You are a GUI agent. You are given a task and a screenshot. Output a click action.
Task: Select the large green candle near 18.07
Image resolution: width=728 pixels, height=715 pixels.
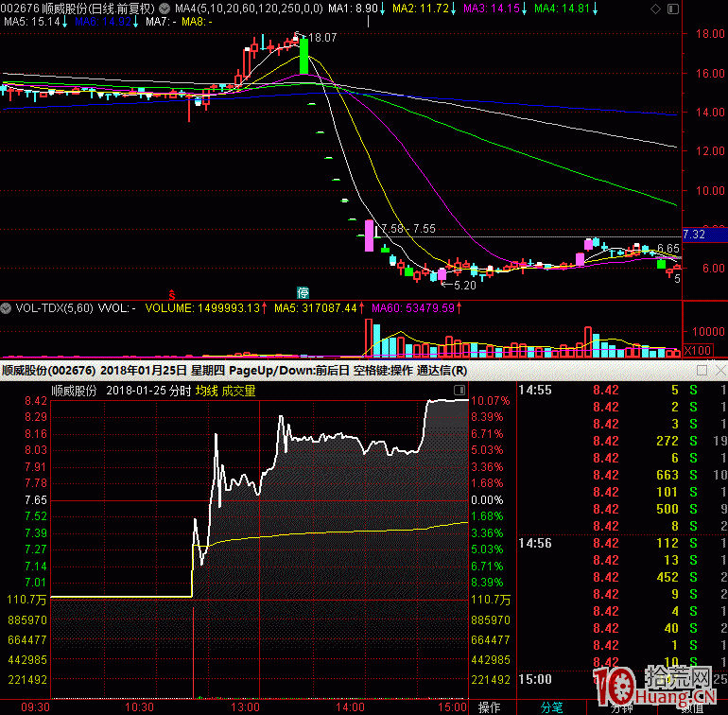pos(304,56)
